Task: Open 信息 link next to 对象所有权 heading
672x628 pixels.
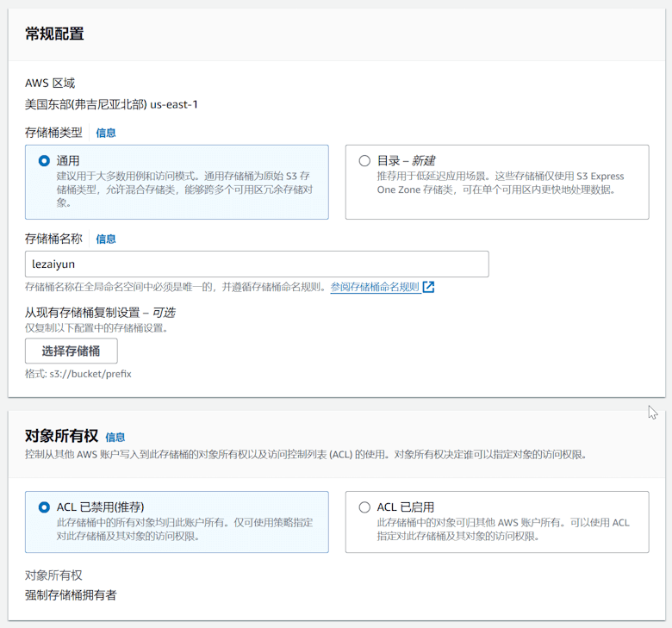Action: (x=115, y=437)
